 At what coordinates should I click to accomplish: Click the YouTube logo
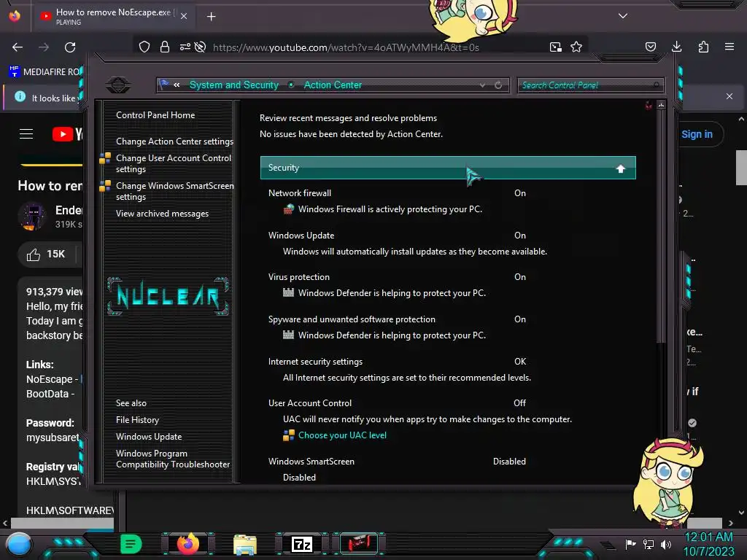point(67,134)
